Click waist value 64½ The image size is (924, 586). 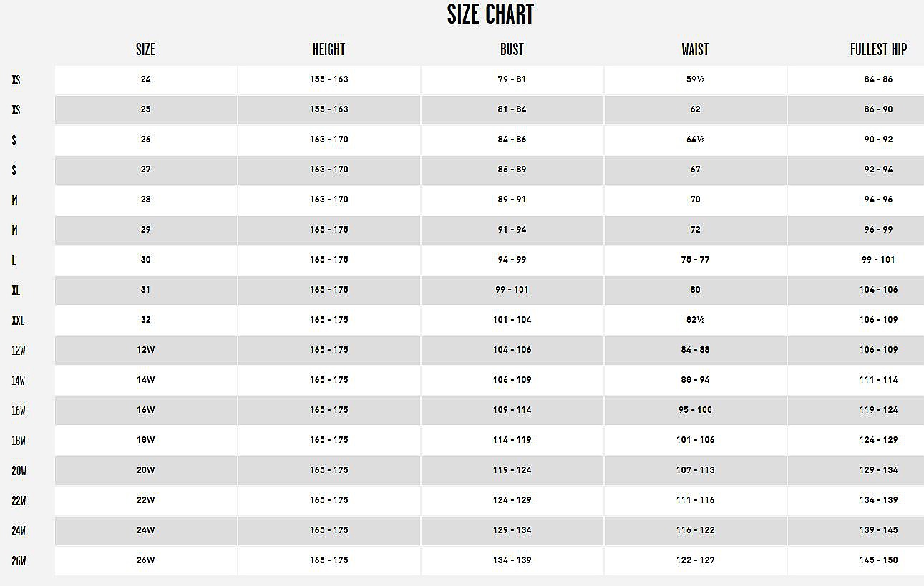point(695,140)
